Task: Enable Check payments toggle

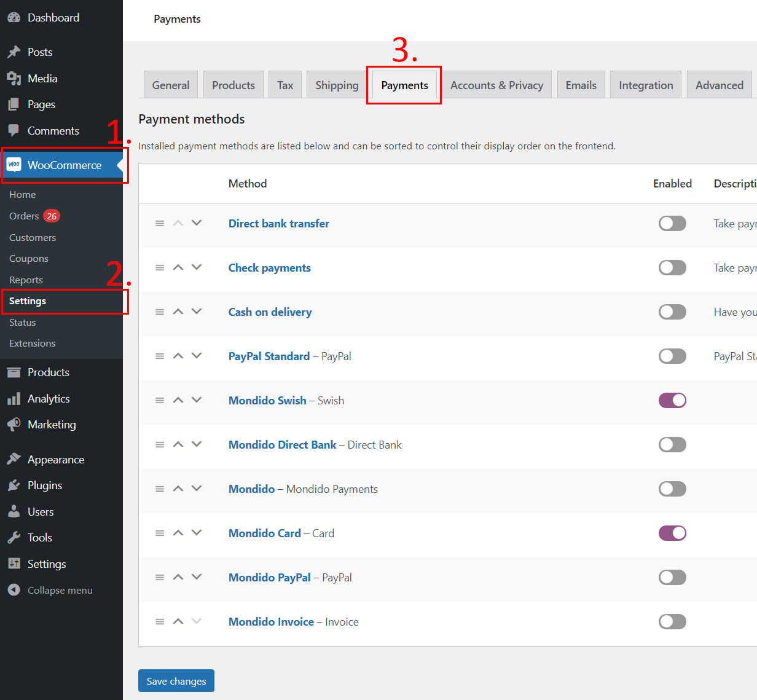Action: pyautogui.click(x=672, y=267)
